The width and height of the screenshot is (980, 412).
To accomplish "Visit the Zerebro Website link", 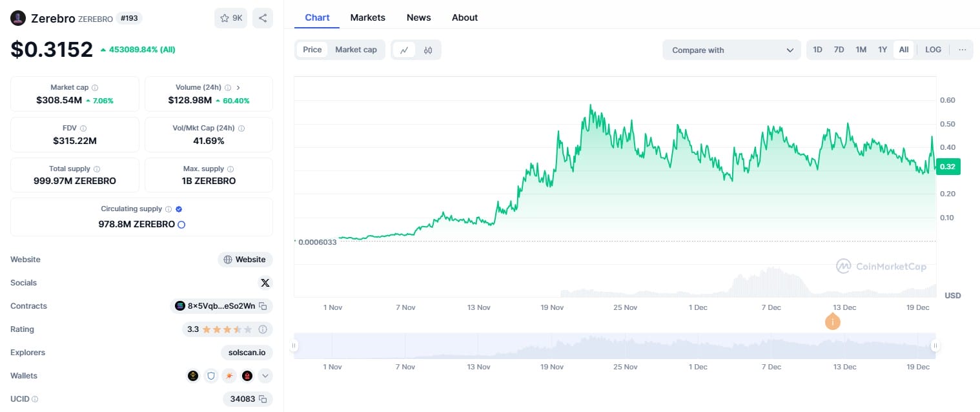I will click(245, 260).
